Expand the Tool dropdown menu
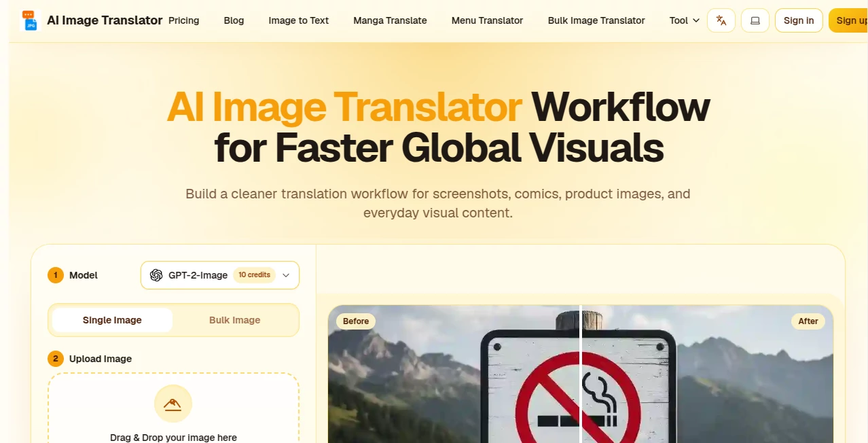868x443 pixels. click(x=685, y=20)
